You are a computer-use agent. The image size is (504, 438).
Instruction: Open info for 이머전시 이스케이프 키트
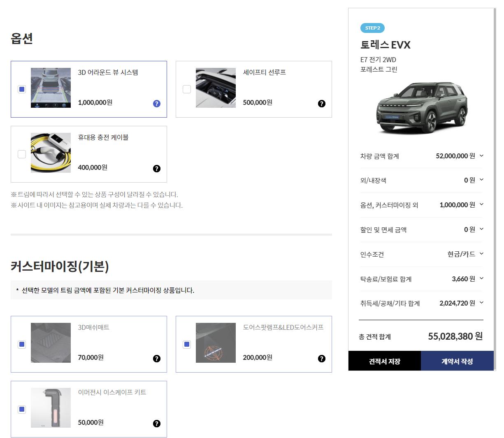point(156,424)
